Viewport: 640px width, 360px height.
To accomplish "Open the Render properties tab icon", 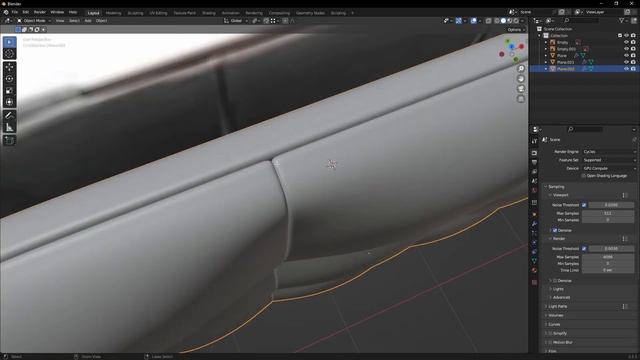I will pos(534,153).
